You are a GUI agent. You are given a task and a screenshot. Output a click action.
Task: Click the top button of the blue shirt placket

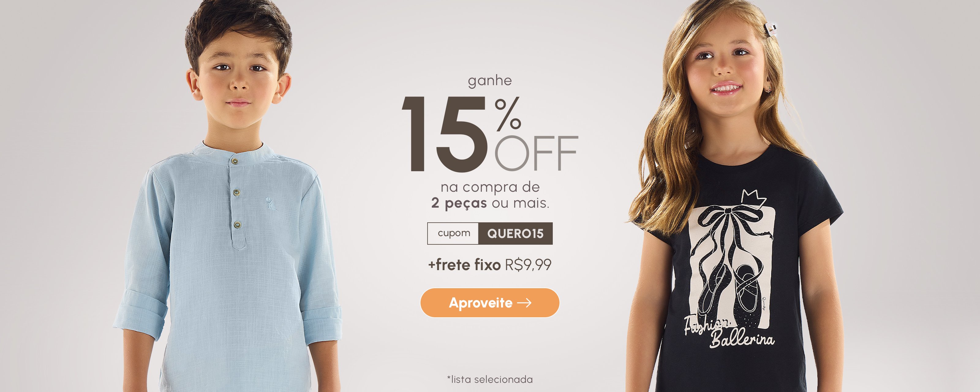click(x=235, y=161)
